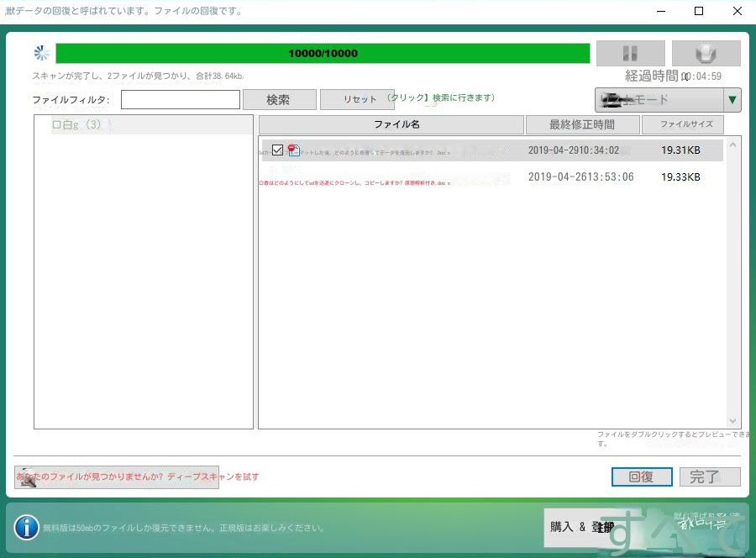The width and height of the screenshot is (756, 558).
Task: Select the 口白g (3) tree item
Action: pos(76,125)
